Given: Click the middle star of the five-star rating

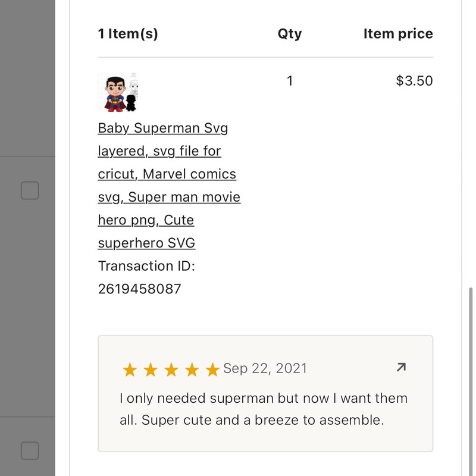Looking at the screenshot, I should tap(172, 370).
